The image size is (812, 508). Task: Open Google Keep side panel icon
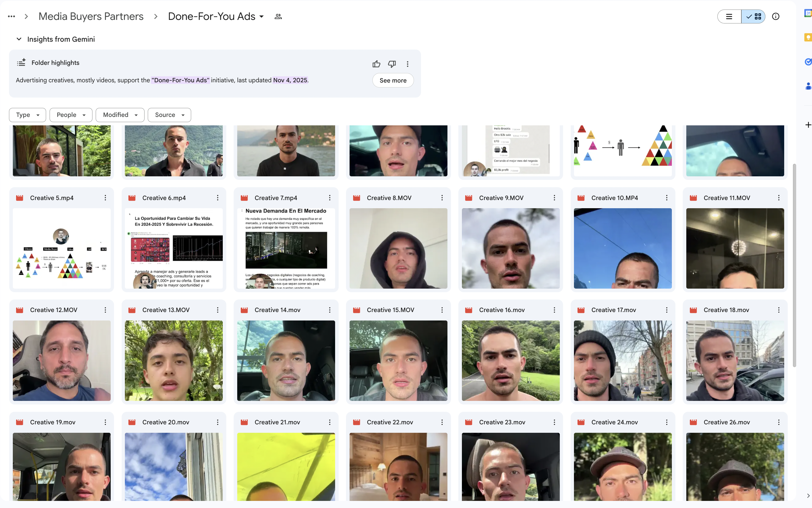coord(808,38)
